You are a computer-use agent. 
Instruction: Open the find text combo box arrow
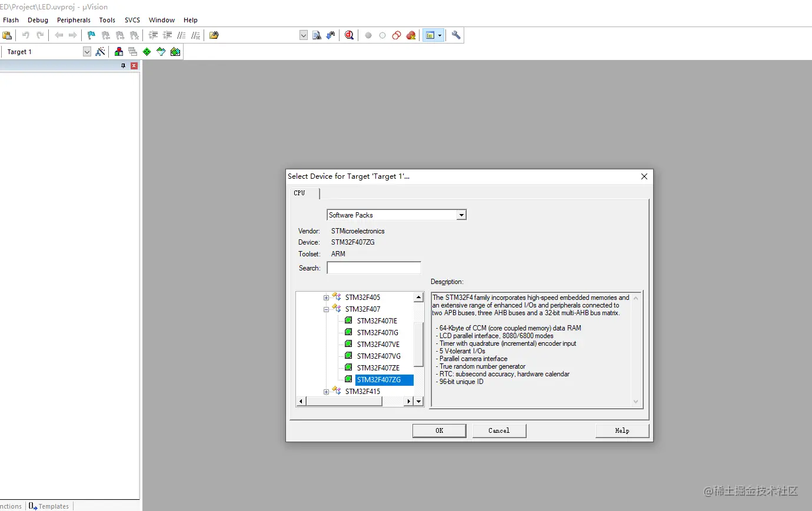304,35
